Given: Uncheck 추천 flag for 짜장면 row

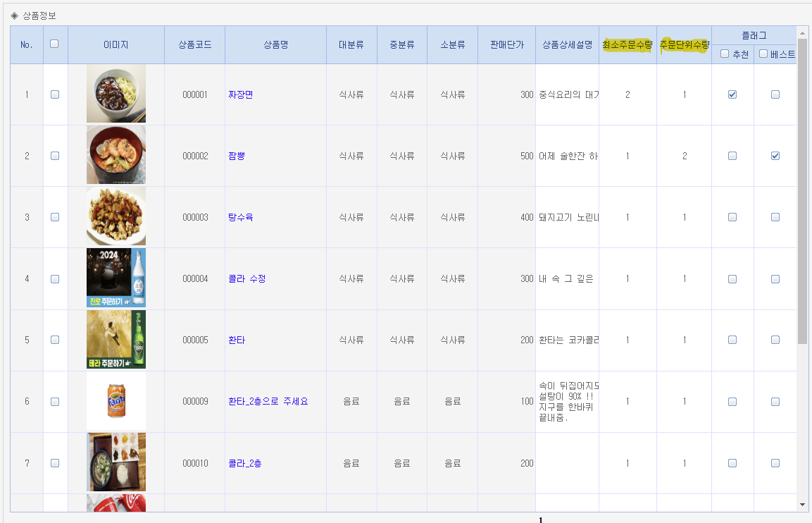Looking at the screenshot, I should 732,94.
